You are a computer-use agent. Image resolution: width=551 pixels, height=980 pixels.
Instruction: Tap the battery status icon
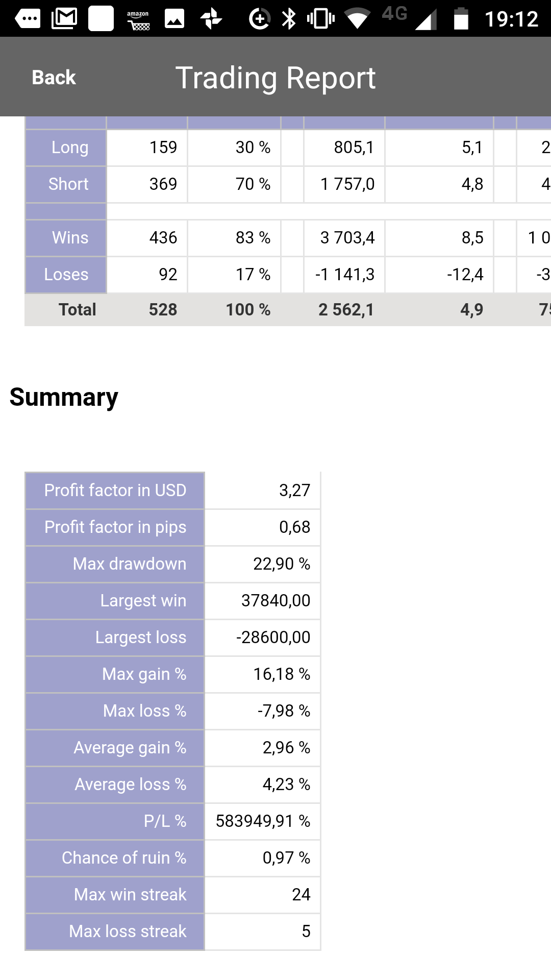pyautogui.click(x=461, y=19)
